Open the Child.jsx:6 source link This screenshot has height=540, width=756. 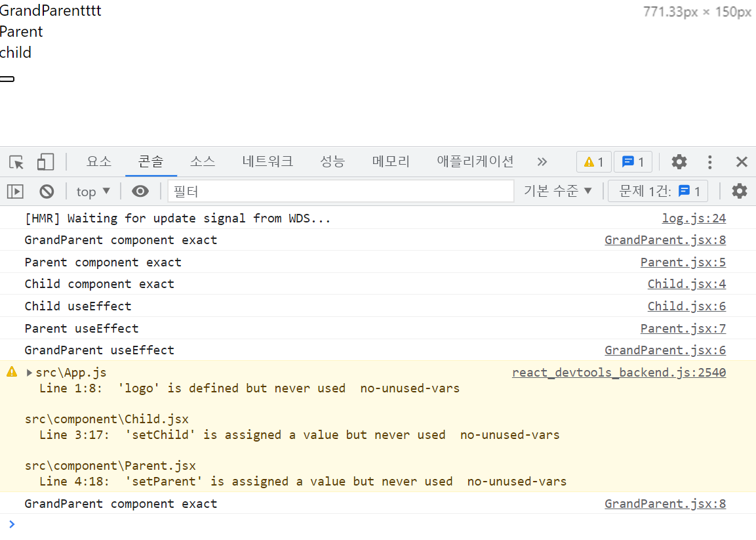686,306
